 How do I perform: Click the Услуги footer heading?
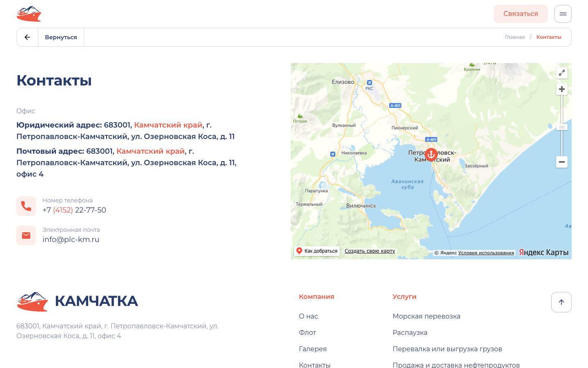[x=405, y=296]
